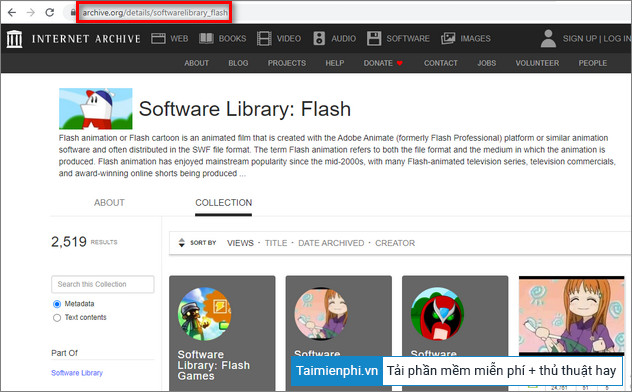Switch to the ABOUT tab
Viewport: 632px width, 392px height.
click(x=109, y=203)
